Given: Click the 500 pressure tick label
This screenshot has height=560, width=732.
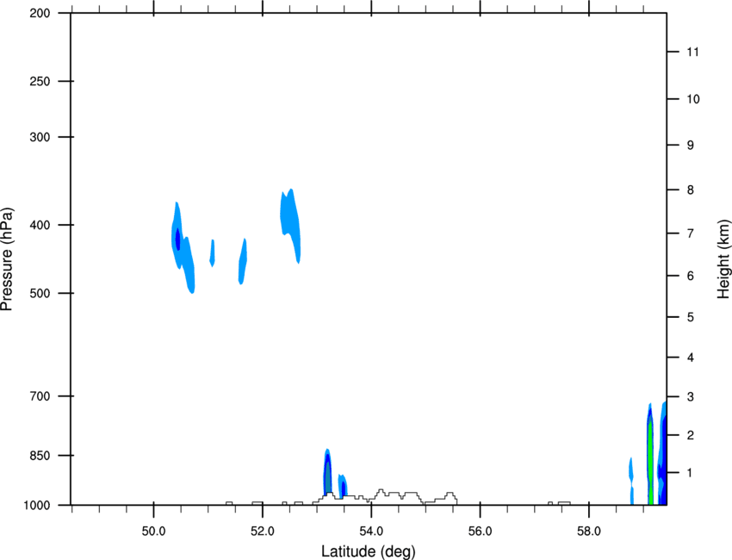Looking at the screenshot, I should pyautogui.click(x=40, y=293).
